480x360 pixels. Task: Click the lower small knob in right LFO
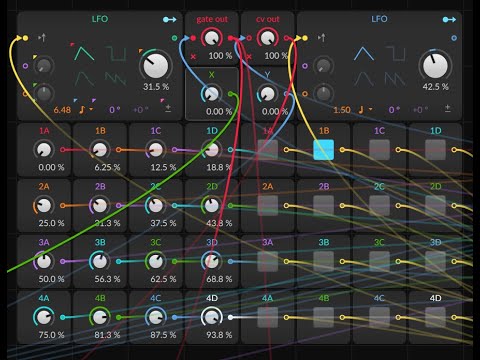tap(323, 94)
